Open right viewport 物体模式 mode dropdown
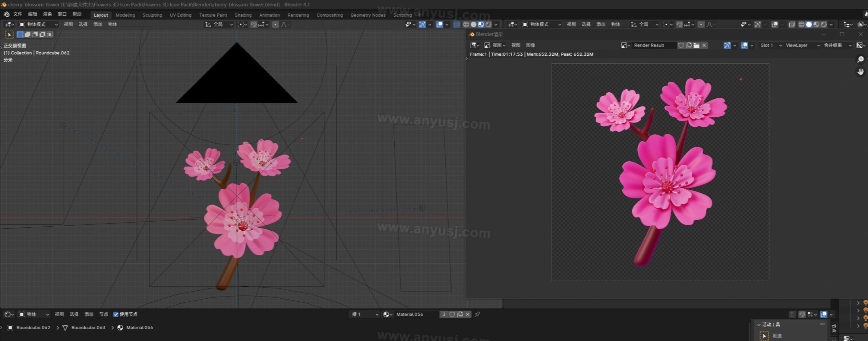 click(541, 24)
